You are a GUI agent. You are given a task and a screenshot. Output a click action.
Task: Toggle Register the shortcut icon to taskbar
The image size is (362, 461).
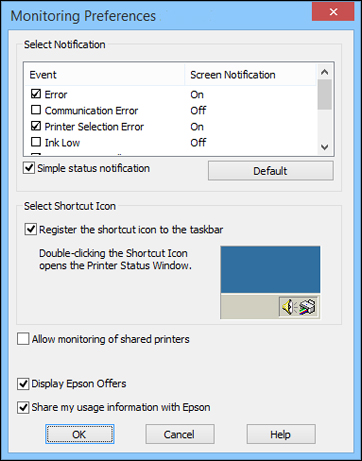[31, 229]
